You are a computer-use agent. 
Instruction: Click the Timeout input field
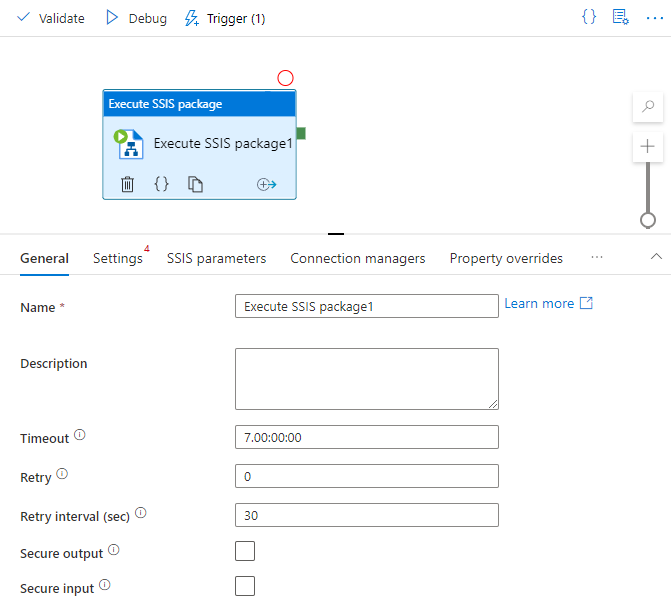click(367, 437)
